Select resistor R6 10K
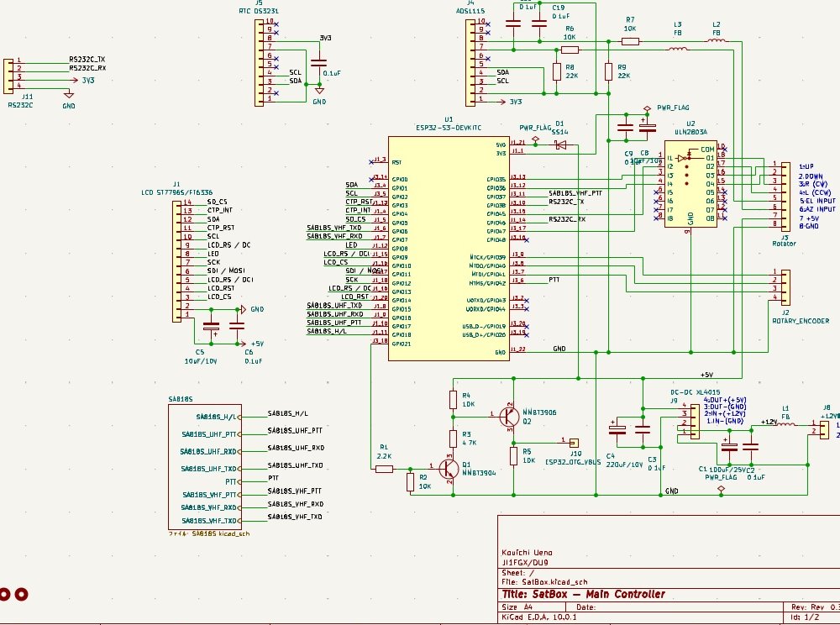The height and width of the screenshot is (625, 840). coord(570,50)
